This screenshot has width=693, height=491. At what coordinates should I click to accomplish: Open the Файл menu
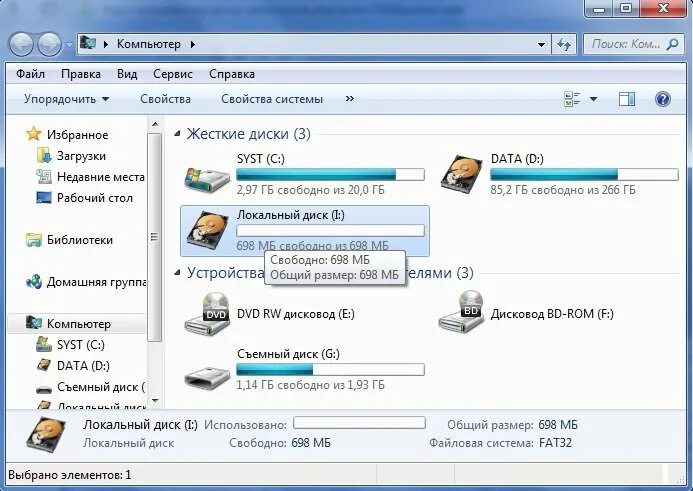tap(30, 74)
